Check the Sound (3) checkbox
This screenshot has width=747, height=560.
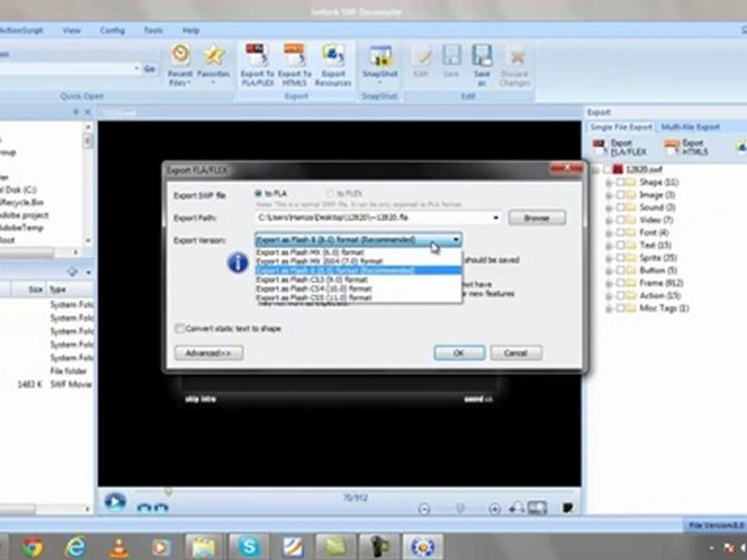620,207
